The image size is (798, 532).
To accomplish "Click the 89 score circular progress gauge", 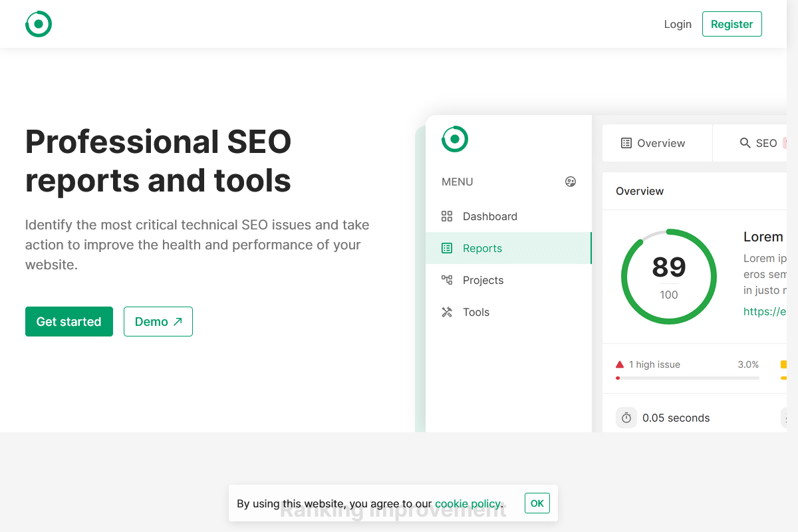I will coord(668,277).
